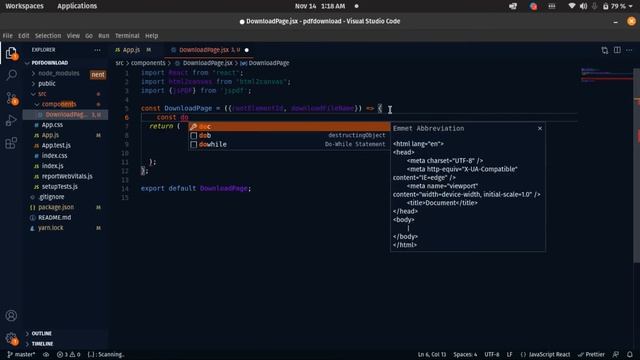Viewport: 640px width, 360px height.
Task: Open the Terminal menu
Action: point(127,36)
